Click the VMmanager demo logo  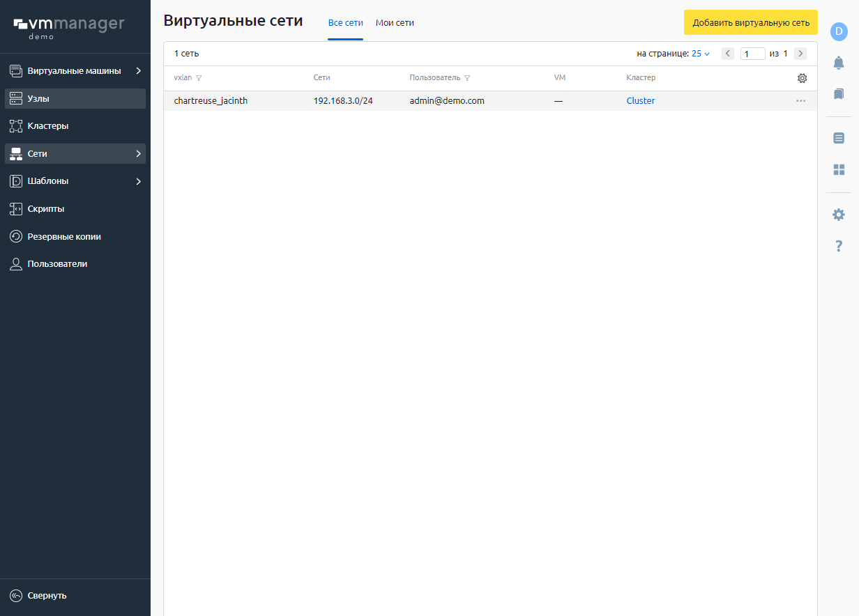(69, 27)
